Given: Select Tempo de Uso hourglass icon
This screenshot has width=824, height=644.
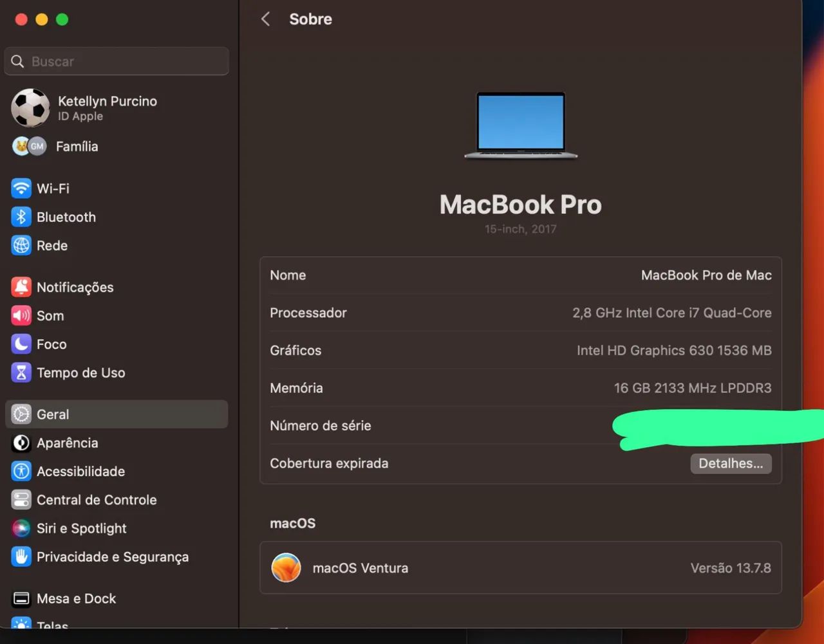Looking at the screenshot, I should [21, 373].
